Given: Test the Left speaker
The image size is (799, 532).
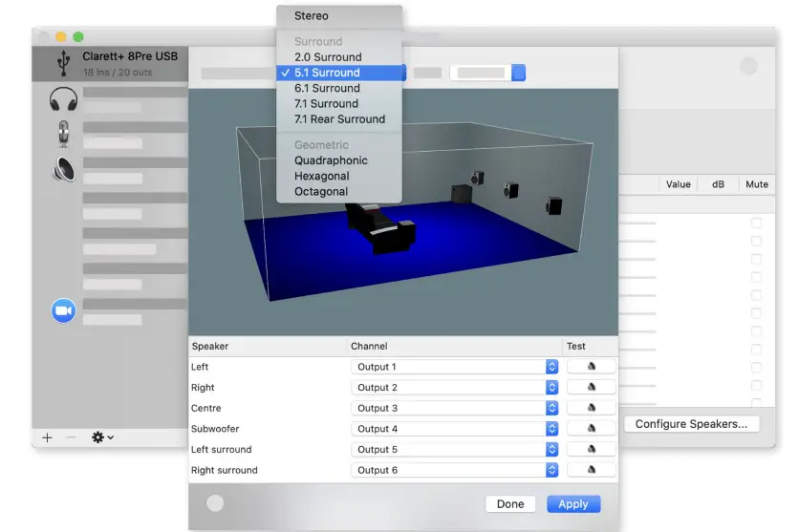Looking at the screenshot, I should click(x=591, y=367).
